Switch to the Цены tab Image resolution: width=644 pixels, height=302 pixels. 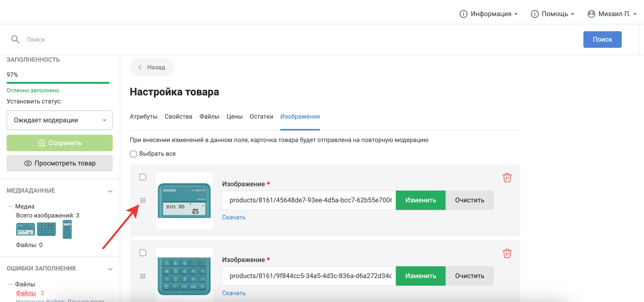point(234,116)
